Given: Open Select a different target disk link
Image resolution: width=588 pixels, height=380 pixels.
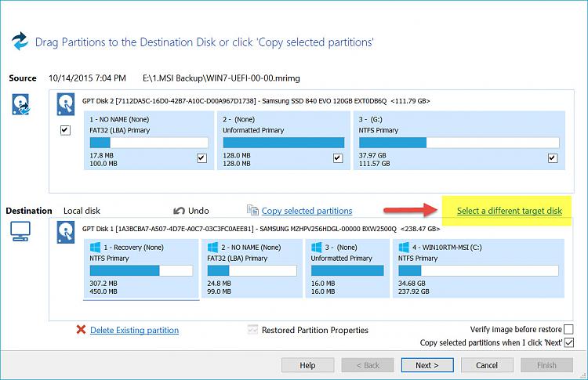Looking at the screenshot, I should click(x=509, y=211).
